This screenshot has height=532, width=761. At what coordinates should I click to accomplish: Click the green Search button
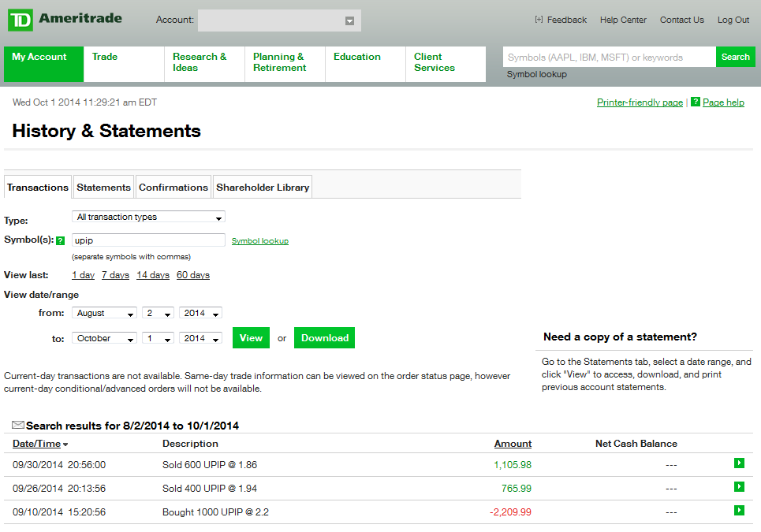click(x=735, y=57)
